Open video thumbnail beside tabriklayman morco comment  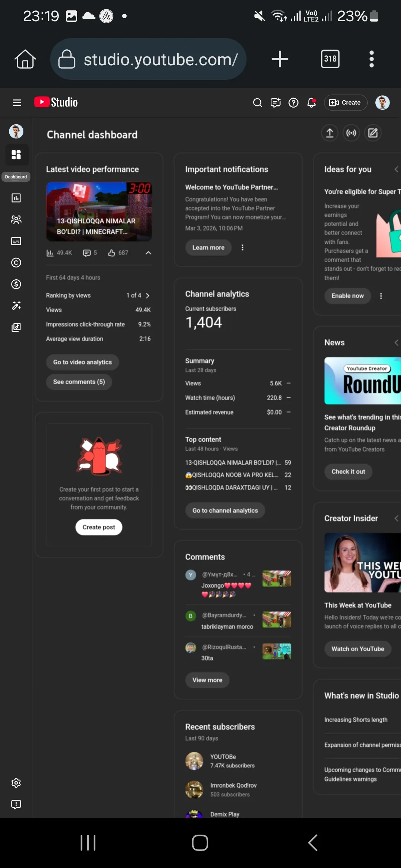pos(277,619)
